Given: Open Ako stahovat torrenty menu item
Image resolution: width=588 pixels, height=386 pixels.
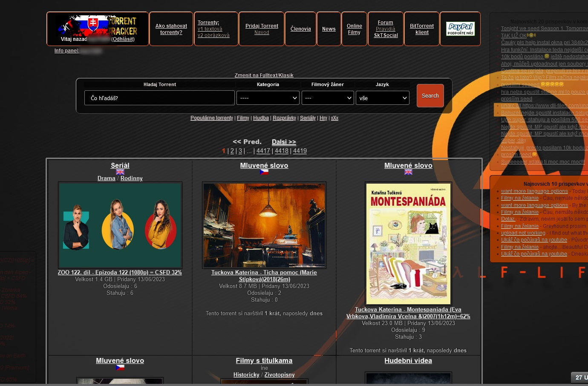Looking at the screenshot, I should pyautogui.click(x=171, y=29).
